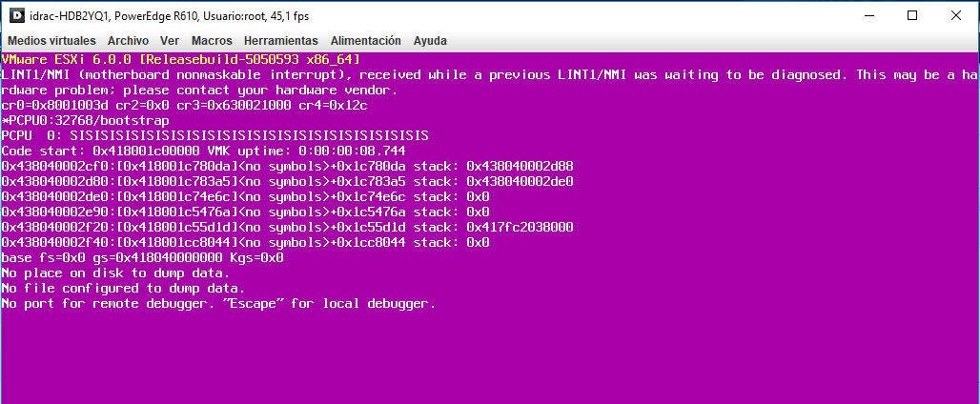Click the No file configured to dump line
Viewport: 980px width, 404px height.
[x=124, y=289]
